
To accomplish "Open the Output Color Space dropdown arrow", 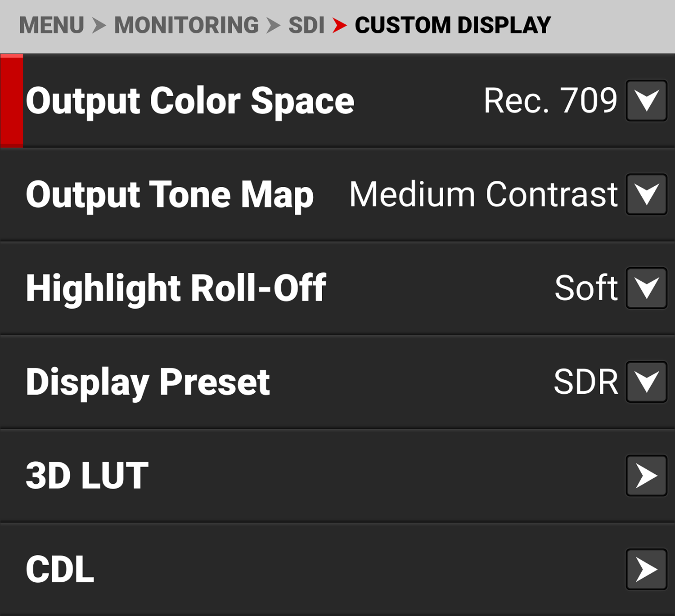I will pos(646,100).
